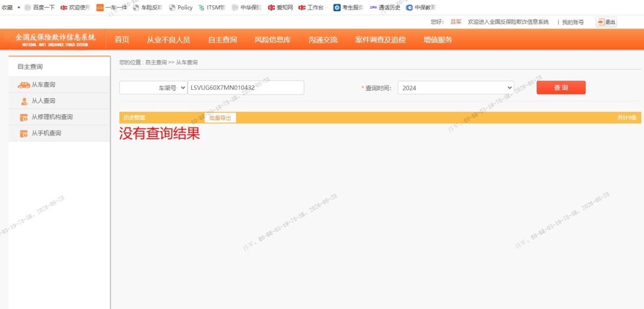Open the ITSM bookmark
Screen dimensions: 644x309
pyautogui.click(x=211, y=8)
